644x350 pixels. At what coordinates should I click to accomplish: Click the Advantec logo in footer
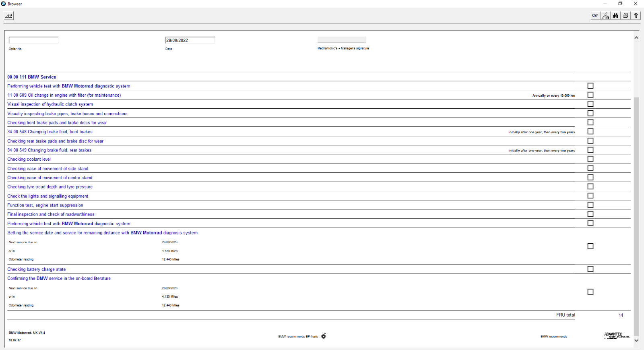617,336
